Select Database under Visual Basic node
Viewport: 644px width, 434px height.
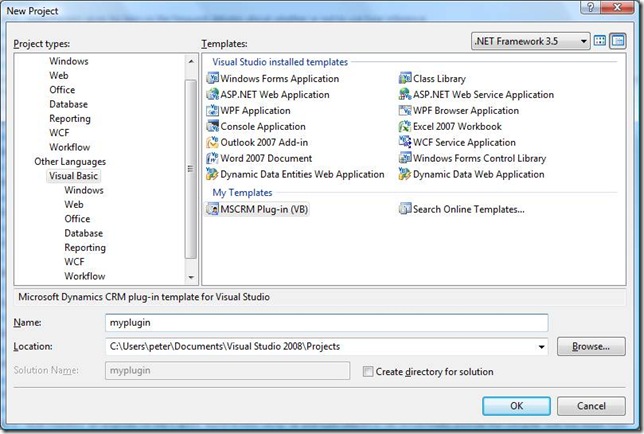pos(84,233)
